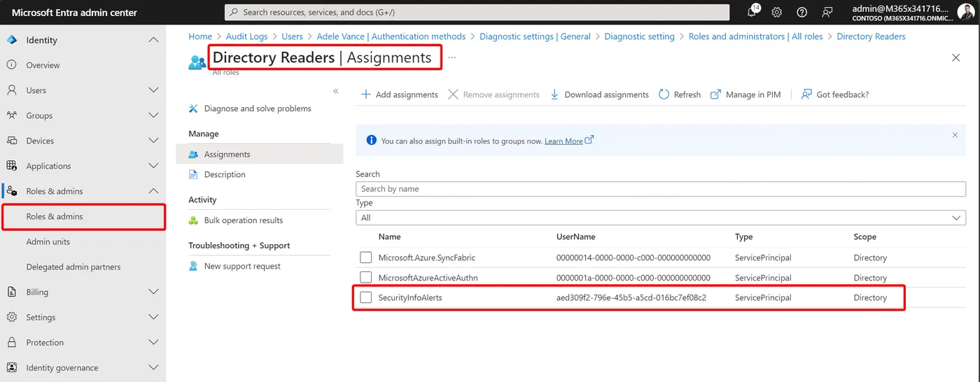
Task: Select Assignments in the Manage menu
Action: coord(260,155)
